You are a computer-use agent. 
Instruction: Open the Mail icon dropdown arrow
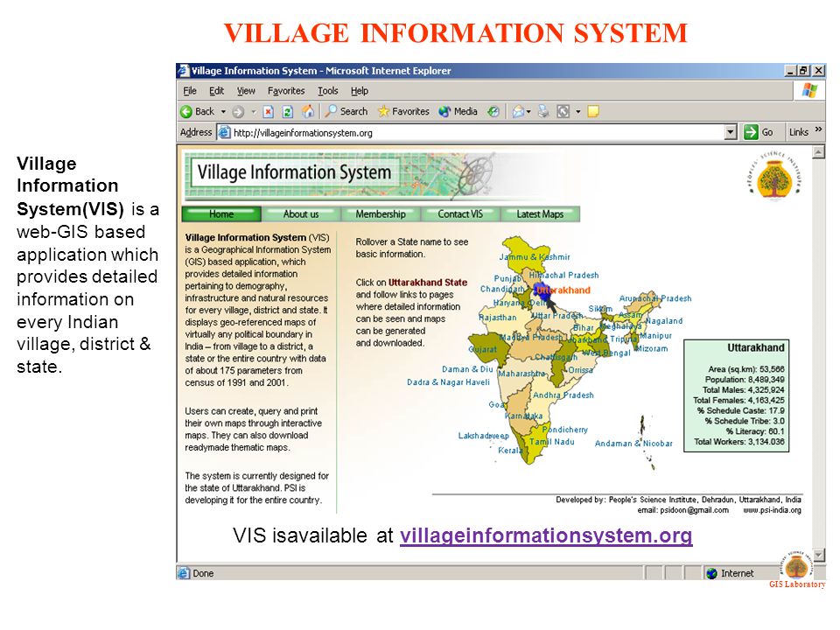(x=528, y=112)
